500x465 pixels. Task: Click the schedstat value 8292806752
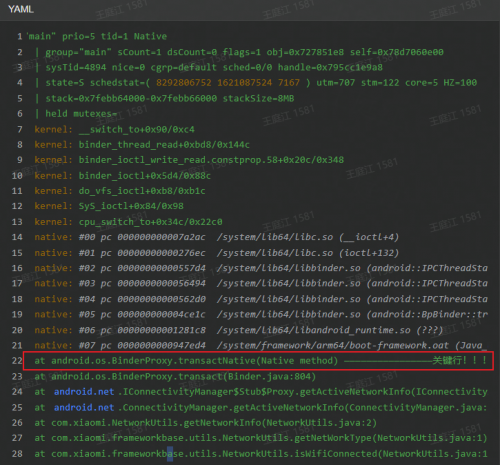click(184, 83)
